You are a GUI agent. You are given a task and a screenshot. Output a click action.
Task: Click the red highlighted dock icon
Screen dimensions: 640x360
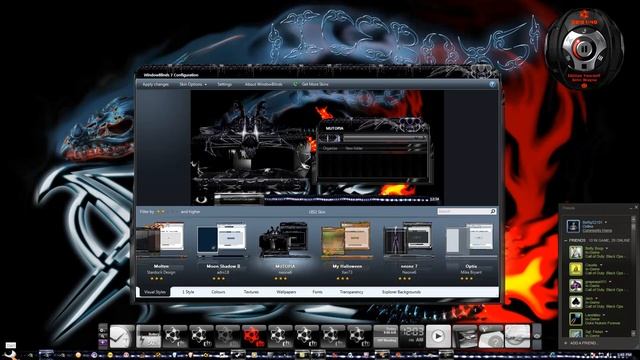[253, 337]
